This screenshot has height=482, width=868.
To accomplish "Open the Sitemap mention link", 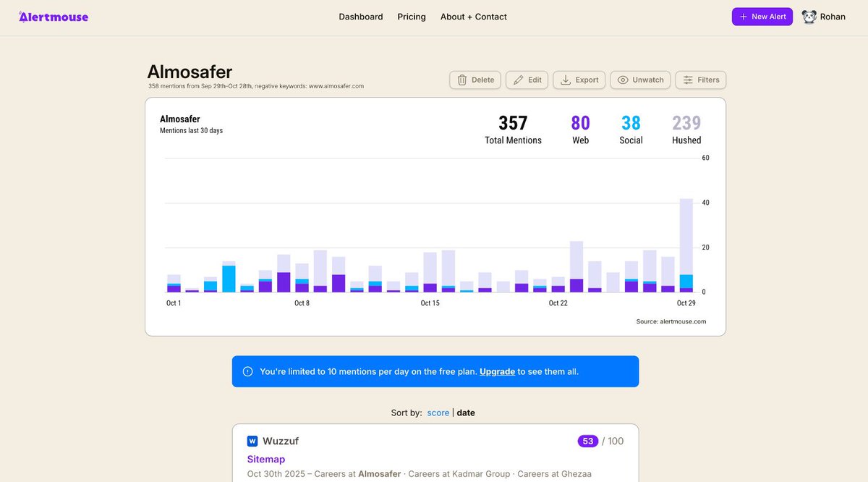I will [x=266, y=459].
